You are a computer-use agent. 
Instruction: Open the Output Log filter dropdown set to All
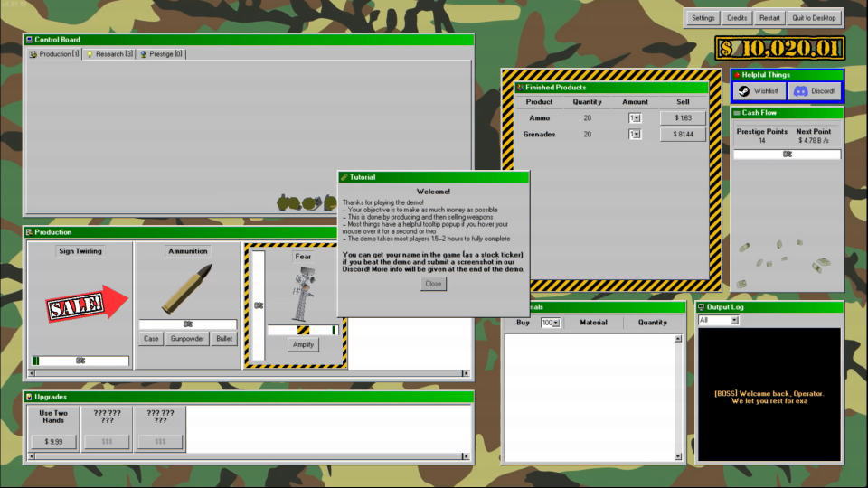tap(718, 320)
